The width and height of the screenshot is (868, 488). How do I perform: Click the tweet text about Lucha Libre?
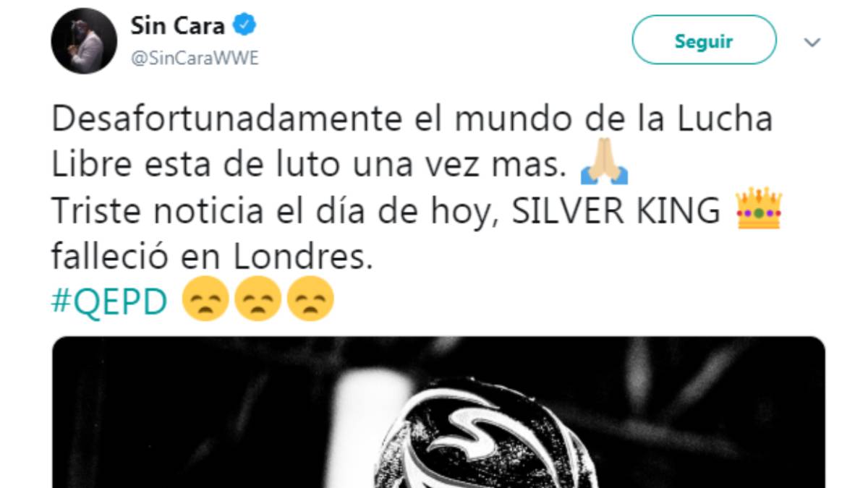coord(412,142)
